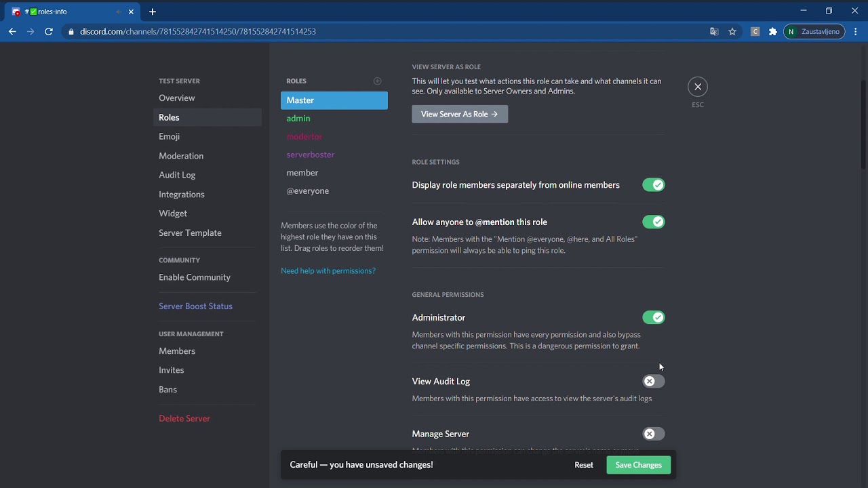Click the add role plus icon

point(377,81)
